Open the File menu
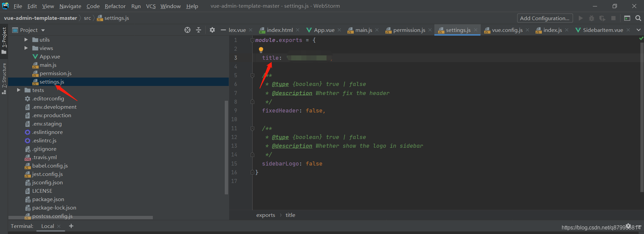The width and height of the screenshot is (644, 234). click(x=18, y=6)
